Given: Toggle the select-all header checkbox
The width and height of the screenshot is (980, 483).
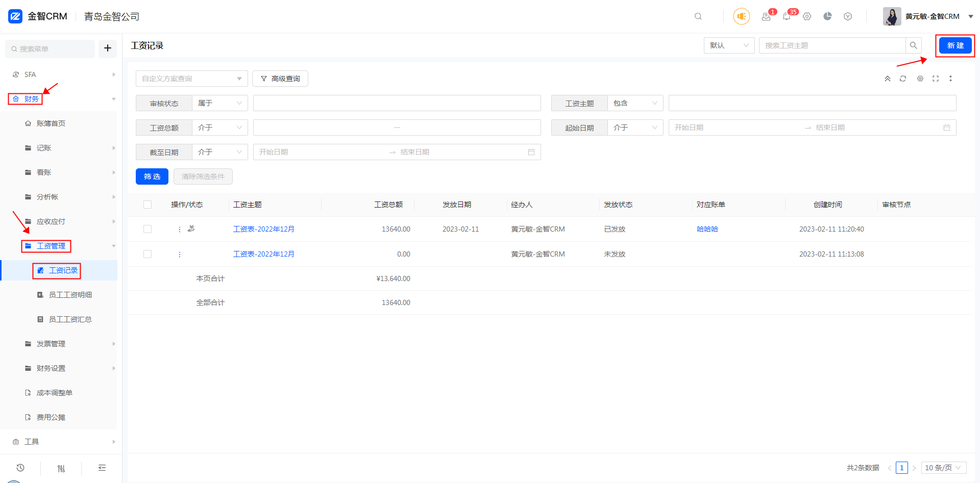Looking at the screenshot, I should point(148,205).
